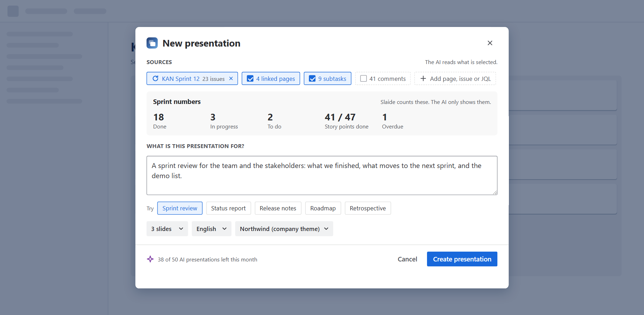Click into the presentation purpose text box

[x=322, y=175]
